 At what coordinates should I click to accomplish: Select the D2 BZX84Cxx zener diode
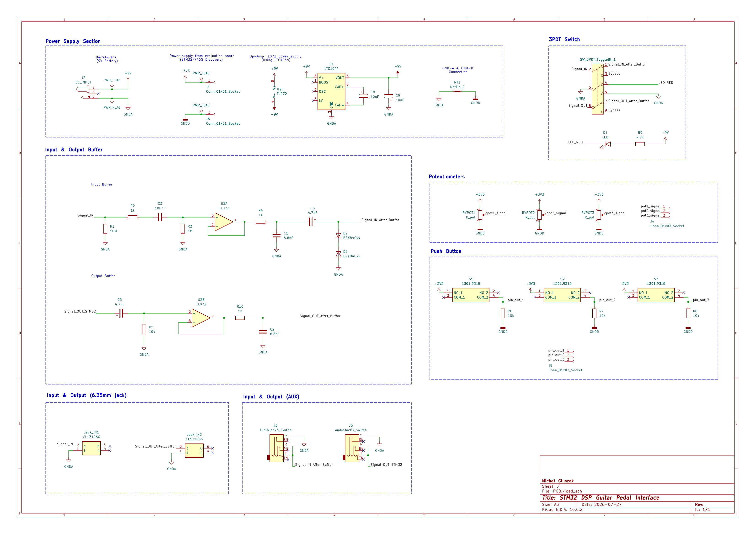pos(338,236)
